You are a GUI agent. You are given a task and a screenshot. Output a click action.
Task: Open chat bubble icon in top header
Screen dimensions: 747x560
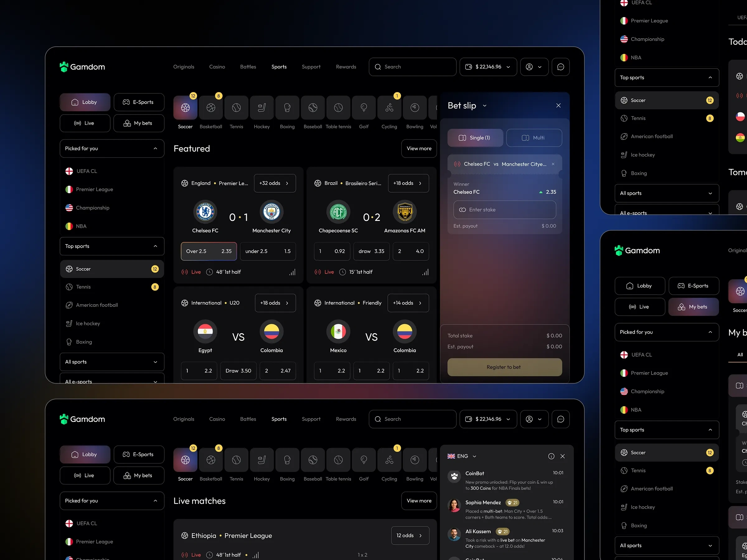click(x=560, y=67)
